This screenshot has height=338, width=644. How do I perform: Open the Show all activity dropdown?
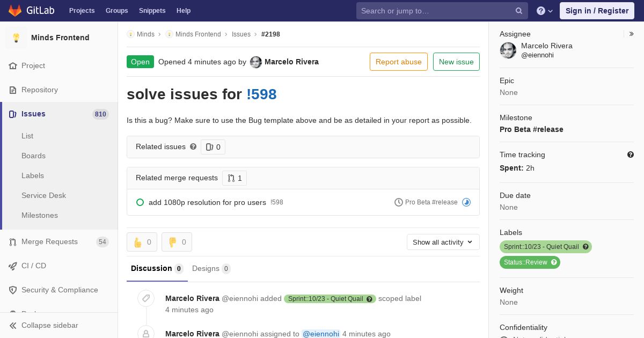443,243
